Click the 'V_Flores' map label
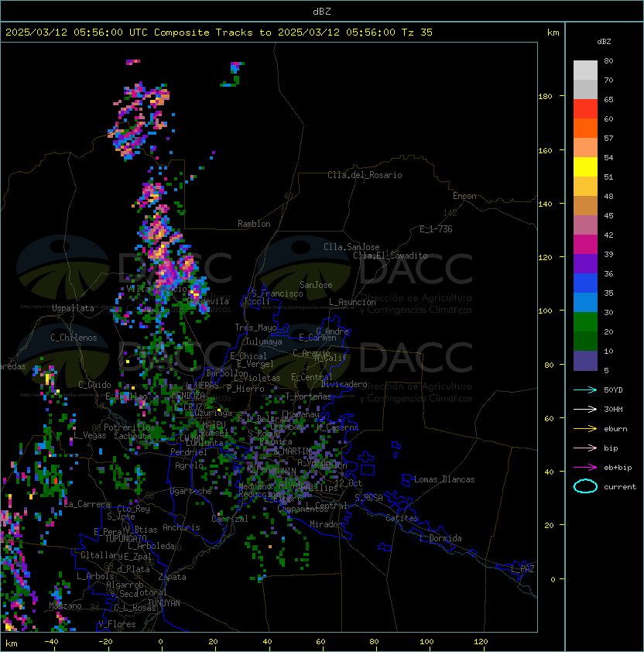The image size is (644, 652). click(117, 624)
